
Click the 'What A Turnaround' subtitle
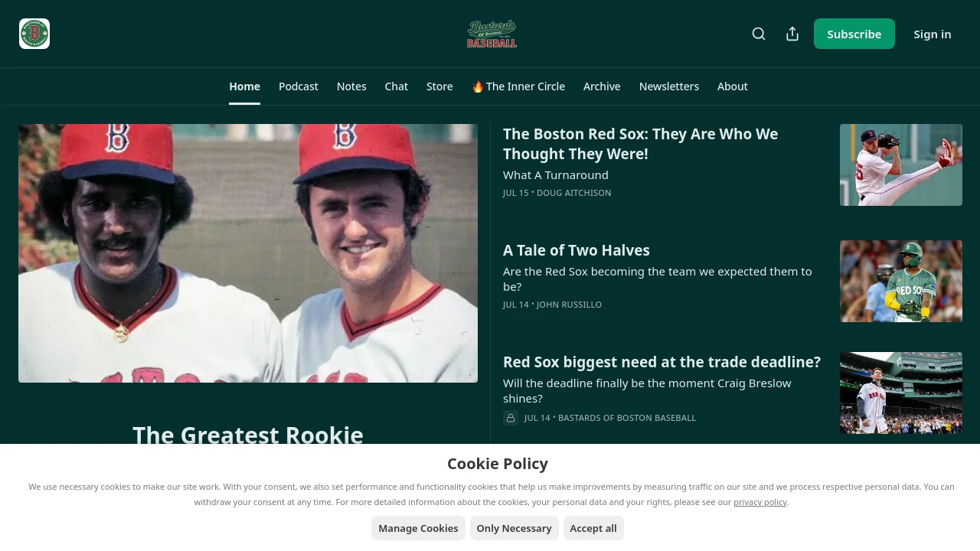click(556, 175)
